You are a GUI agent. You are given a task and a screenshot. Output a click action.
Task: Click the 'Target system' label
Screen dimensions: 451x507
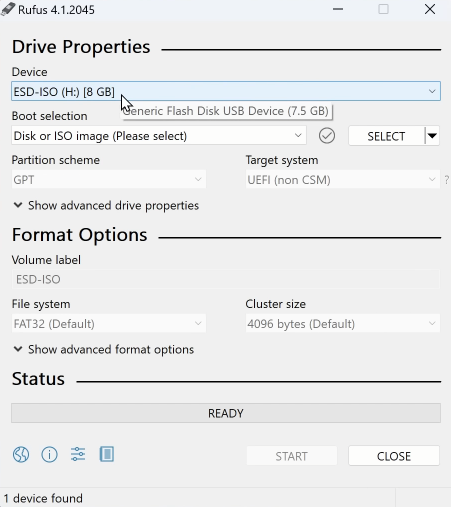click(x=282, y=160)
